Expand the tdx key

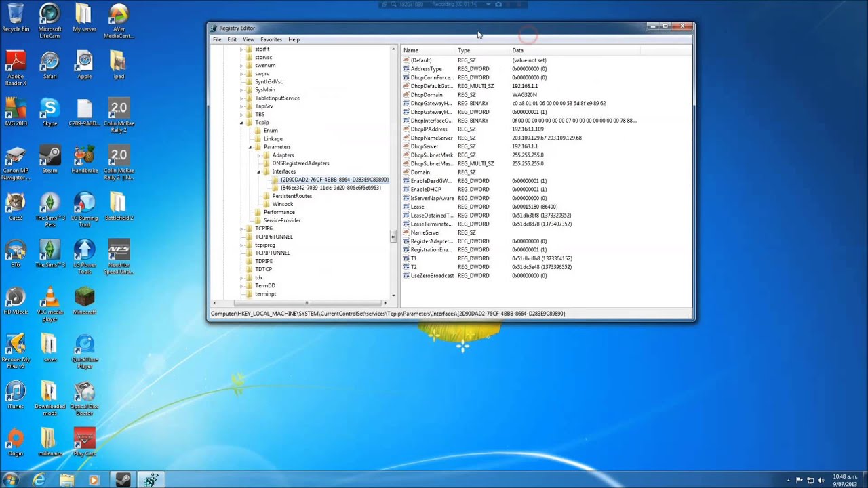[x=241, y=277]
